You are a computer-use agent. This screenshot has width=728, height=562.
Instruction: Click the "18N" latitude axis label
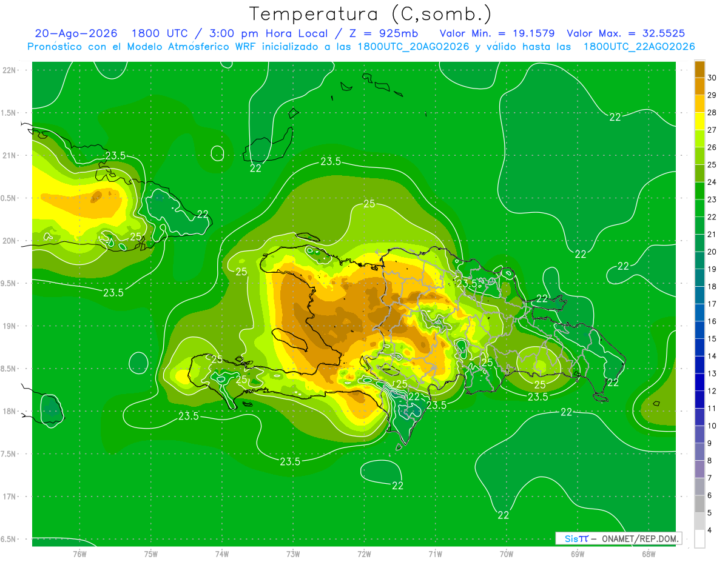pos(9,411)
